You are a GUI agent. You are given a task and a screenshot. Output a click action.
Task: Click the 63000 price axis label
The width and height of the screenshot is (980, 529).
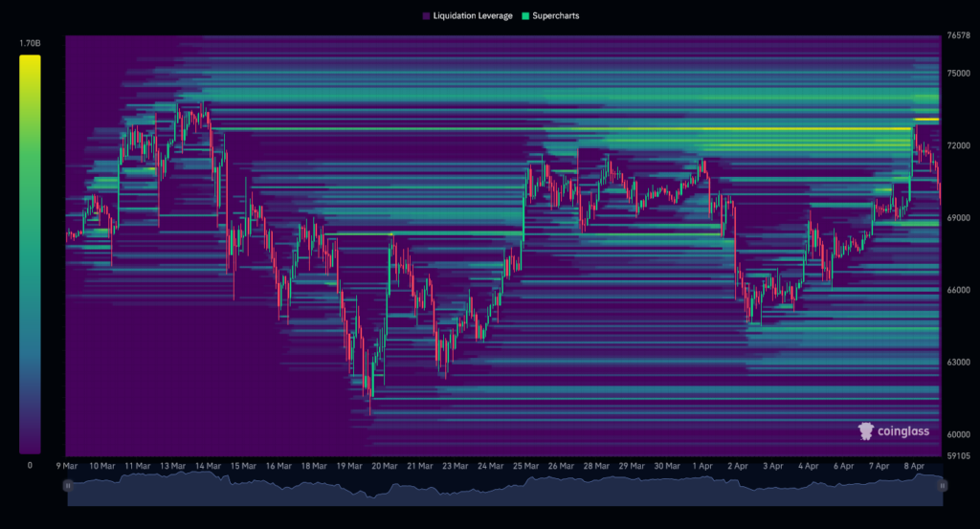click(958, 363)
